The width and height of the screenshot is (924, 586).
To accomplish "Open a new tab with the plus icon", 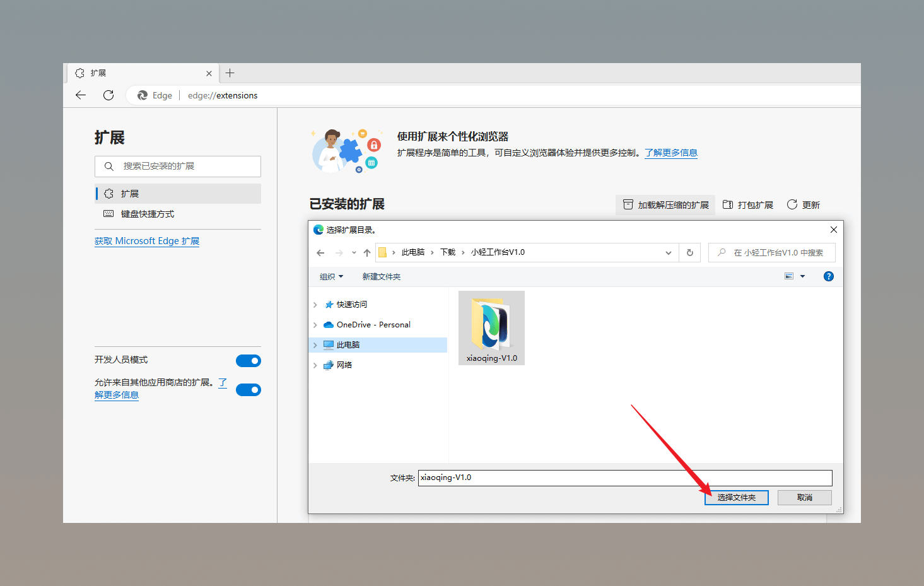I will coord(230,73).
